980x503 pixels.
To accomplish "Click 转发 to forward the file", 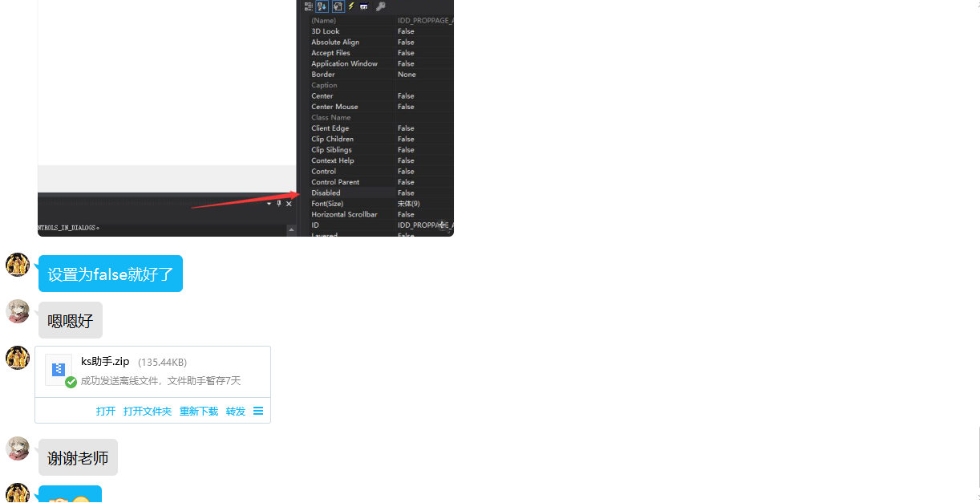I will click(x=236, y=411).
